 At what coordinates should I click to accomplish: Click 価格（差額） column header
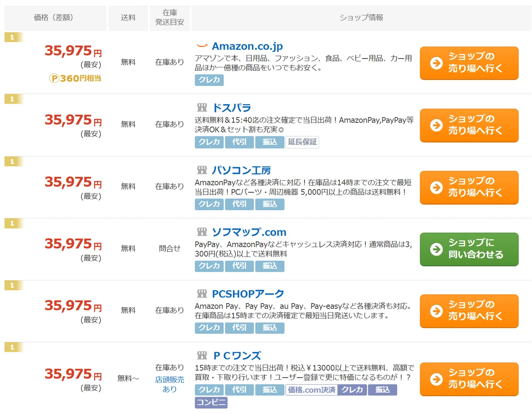pos(55,18)
